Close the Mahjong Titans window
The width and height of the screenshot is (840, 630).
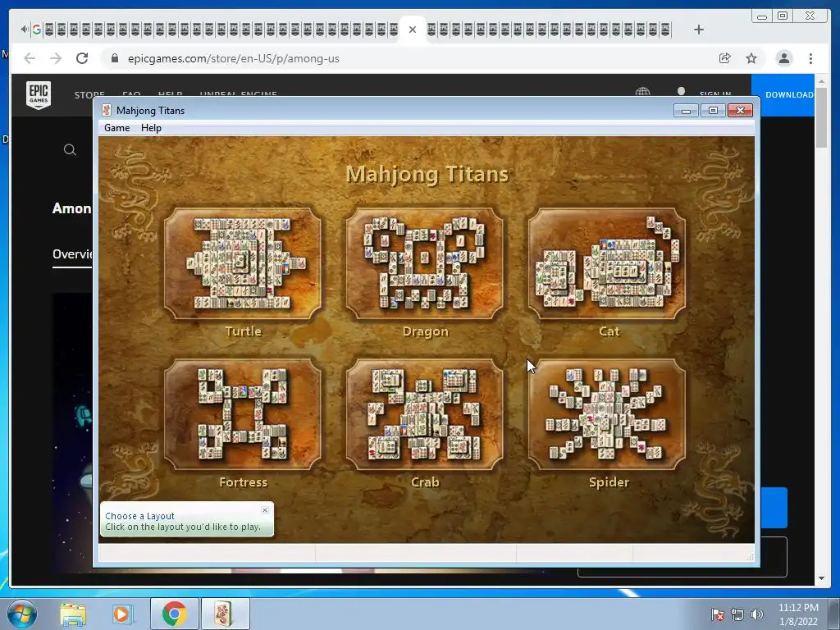(741, 111)
